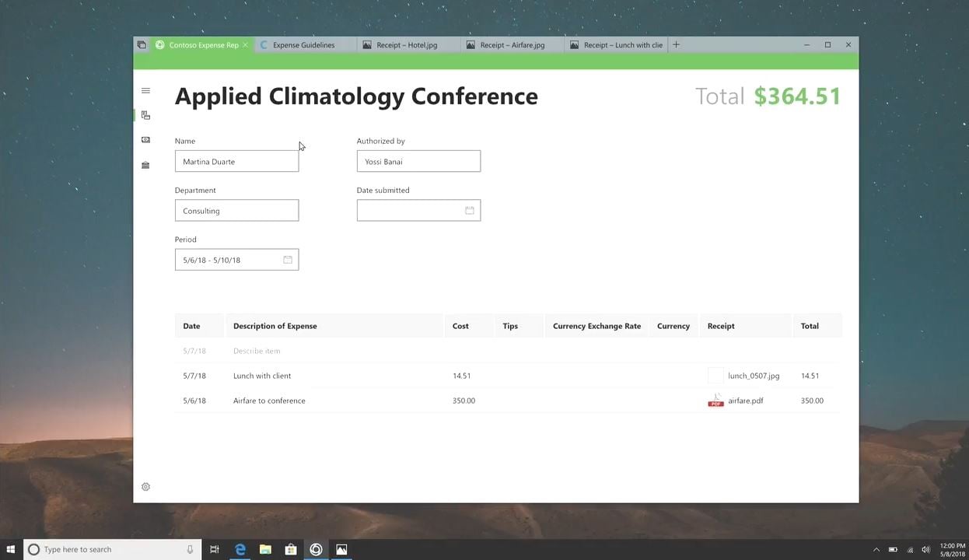
Task: Show hidden system tray icons
Action: pos(876,550)
